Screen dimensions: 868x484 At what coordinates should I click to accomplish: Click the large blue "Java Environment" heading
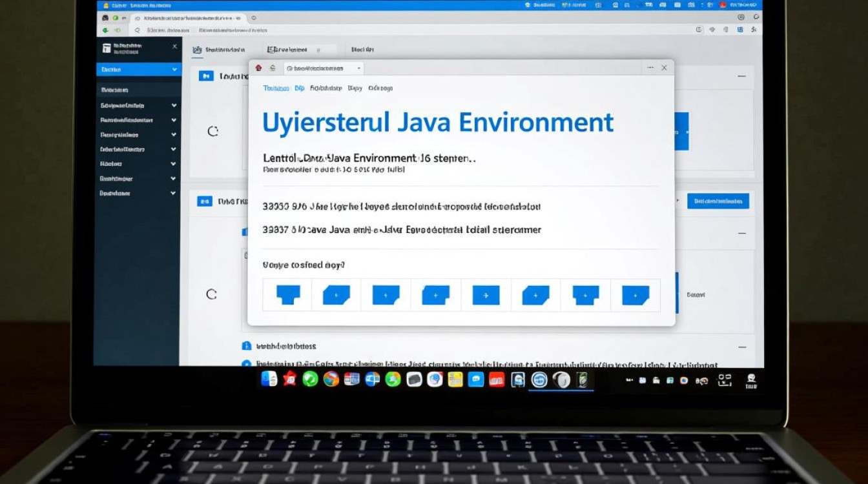437,122
